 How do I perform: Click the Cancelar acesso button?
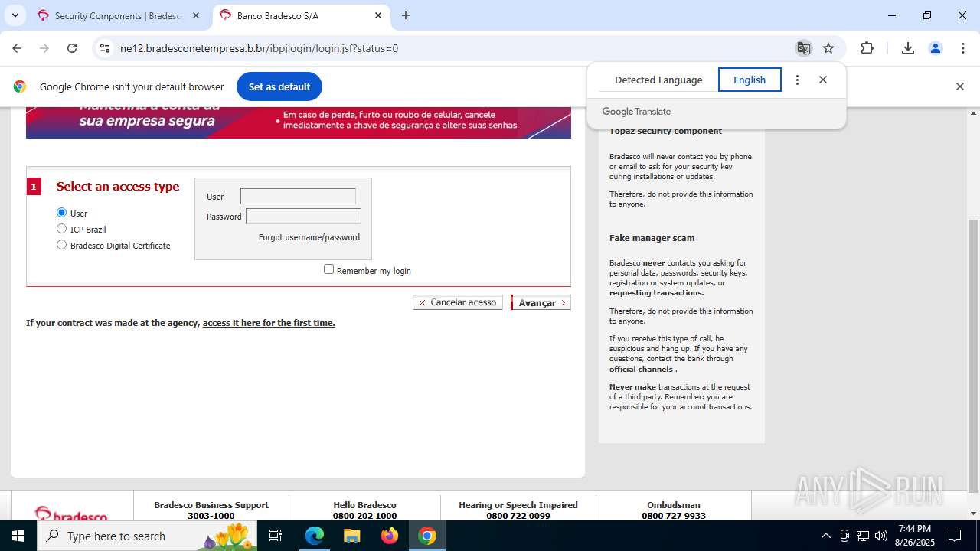[458, 302]
